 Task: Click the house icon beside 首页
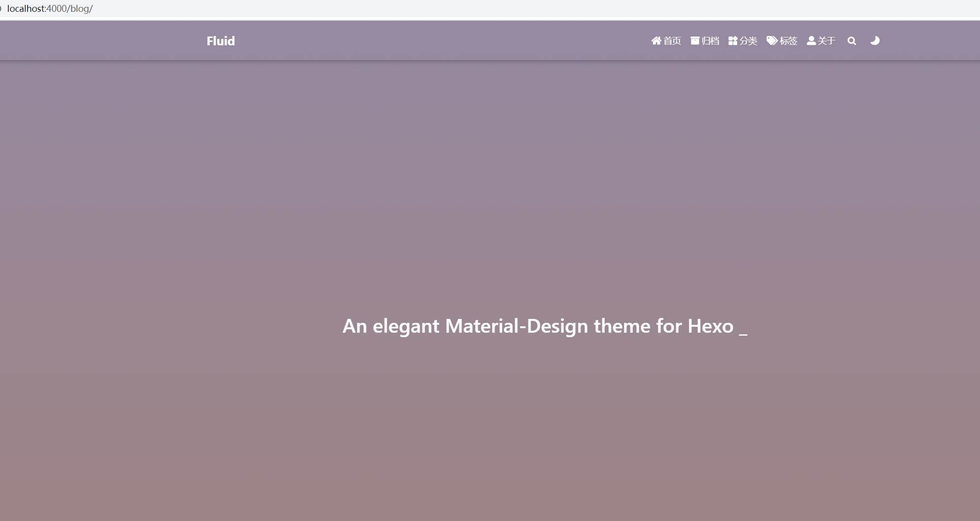pyautogui.click(x=656, y=41)
